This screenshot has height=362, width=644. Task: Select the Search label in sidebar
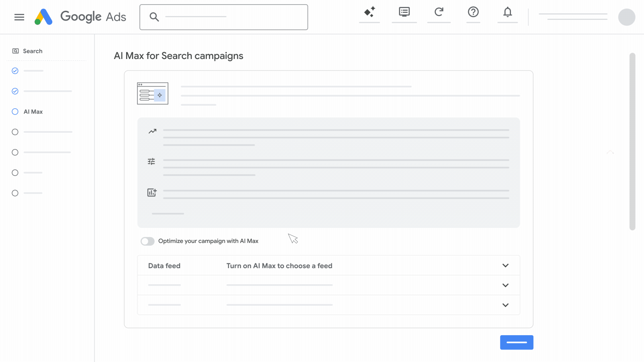(x=33, y=51)
